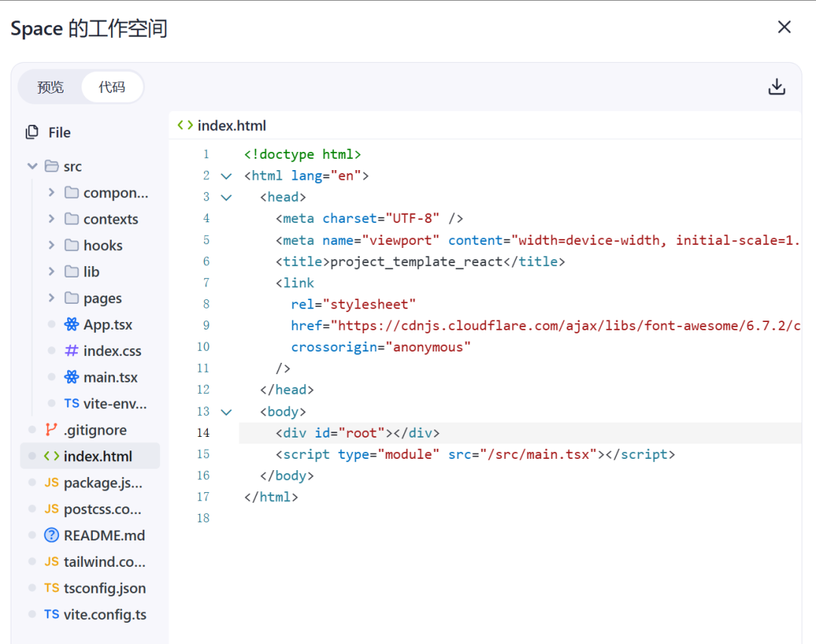
Task: Click the File panel icon
Action: 32,132
